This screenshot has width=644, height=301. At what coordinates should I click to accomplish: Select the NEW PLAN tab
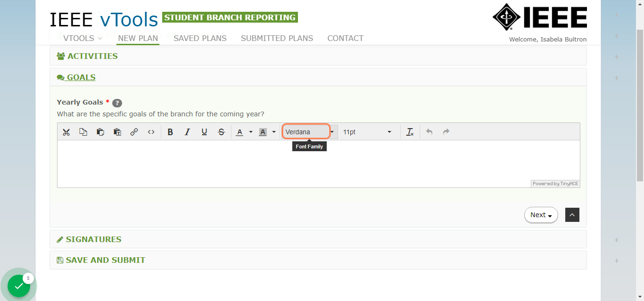pos(138,38)
